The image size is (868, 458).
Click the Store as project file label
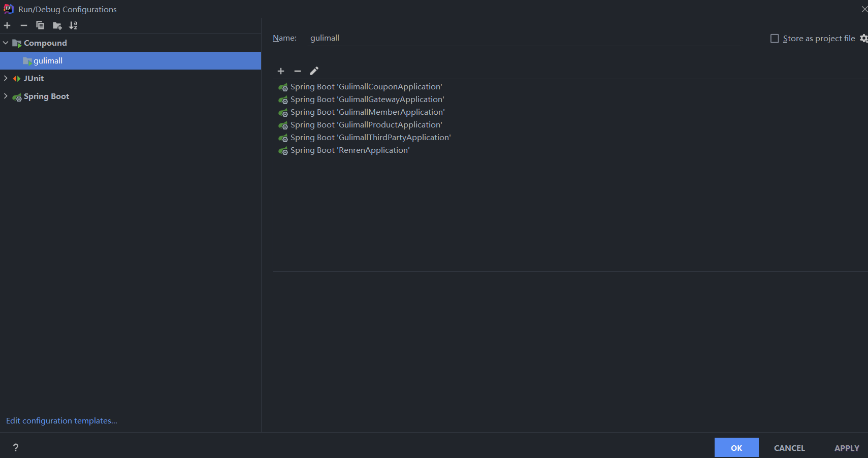(819, 39)
